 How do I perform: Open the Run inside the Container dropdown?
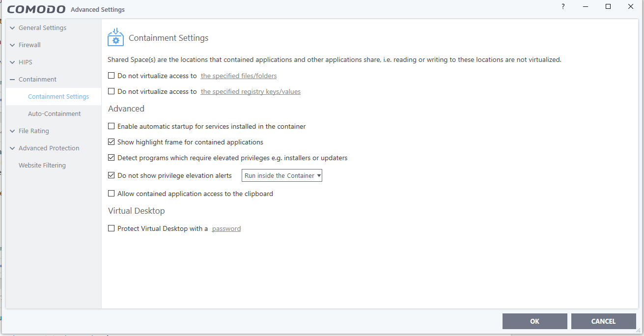[x=282, y=175]
